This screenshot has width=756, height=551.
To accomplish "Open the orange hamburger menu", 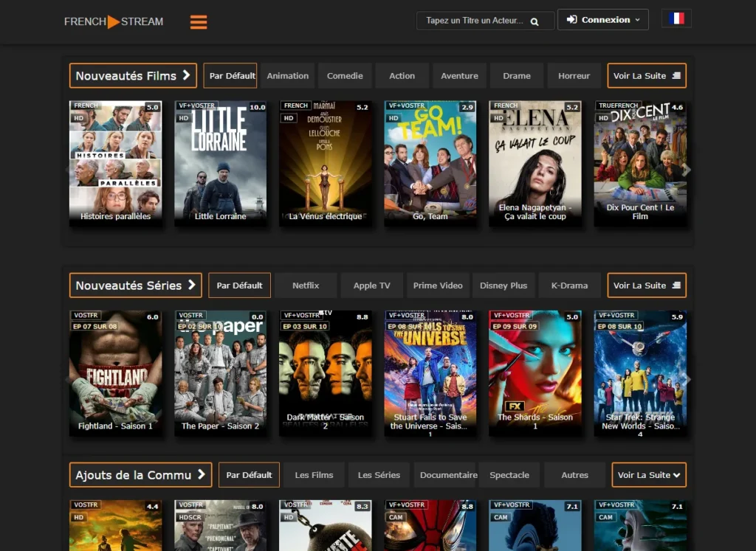I will (199, 21).
